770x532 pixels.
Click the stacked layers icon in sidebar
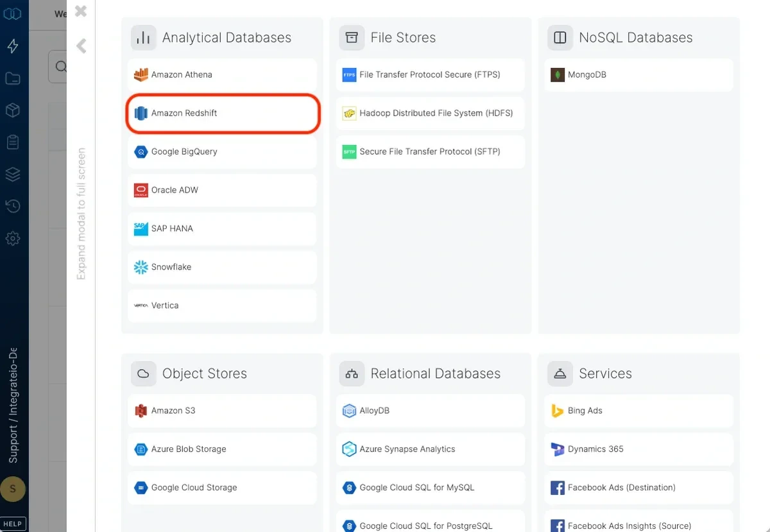[13, 174]
